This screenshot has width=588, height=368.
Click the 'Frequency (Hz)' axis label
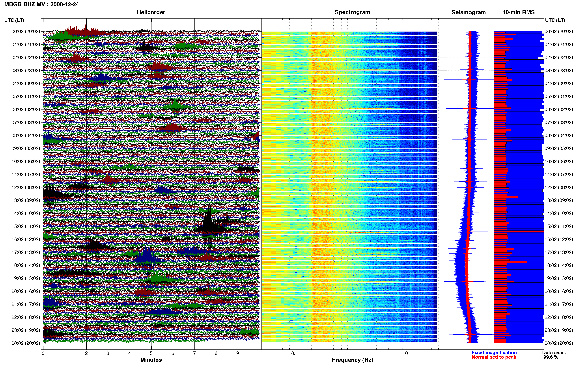coord(352,360)
